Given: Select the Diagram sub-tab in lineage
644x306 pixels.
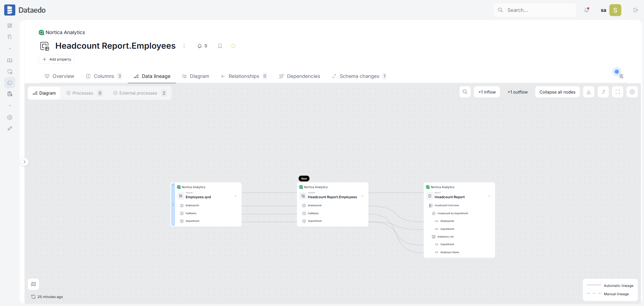Looking at the screenshot, I should [x=44, y=93].
